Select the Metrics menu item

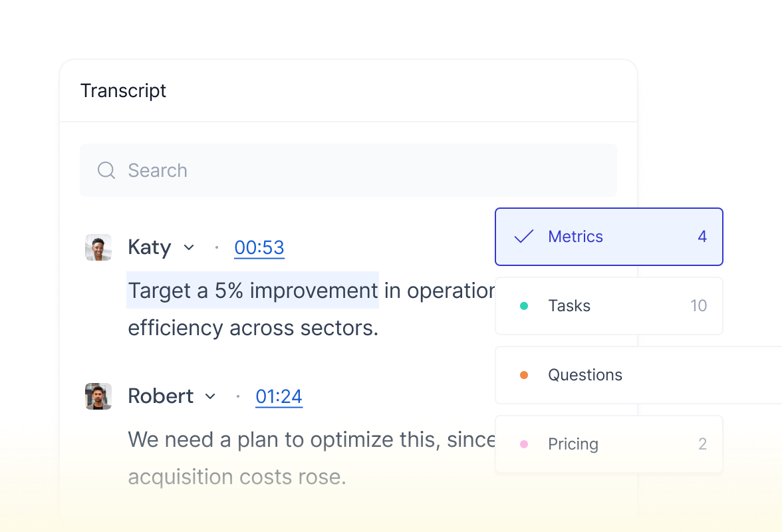point(575,236)
